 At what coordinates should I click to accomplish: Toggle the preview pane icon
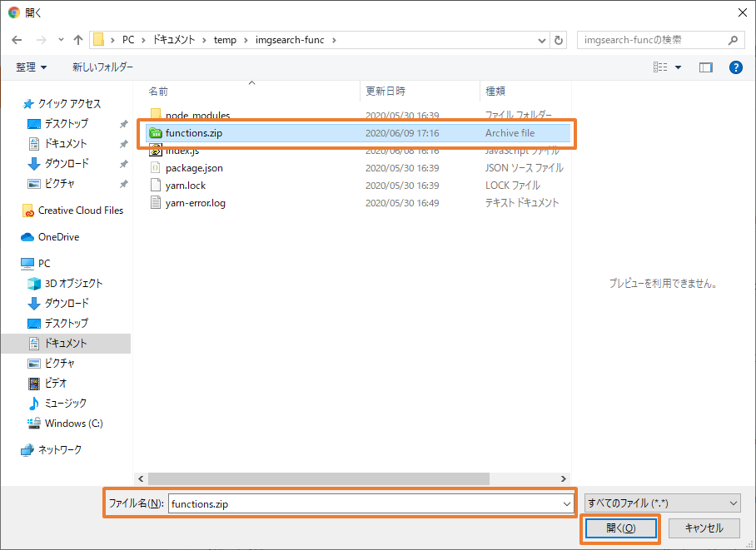coord(706,67)
